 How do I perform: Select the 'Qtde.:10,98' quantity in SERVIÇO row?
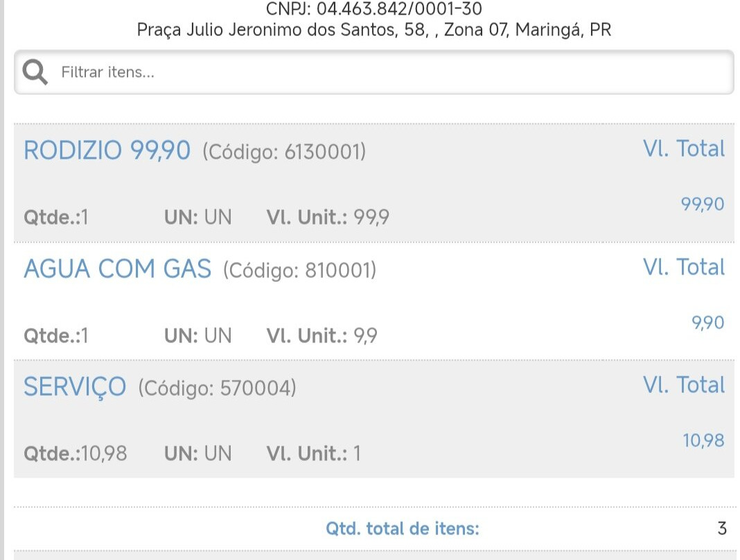(x=76, y=454)
